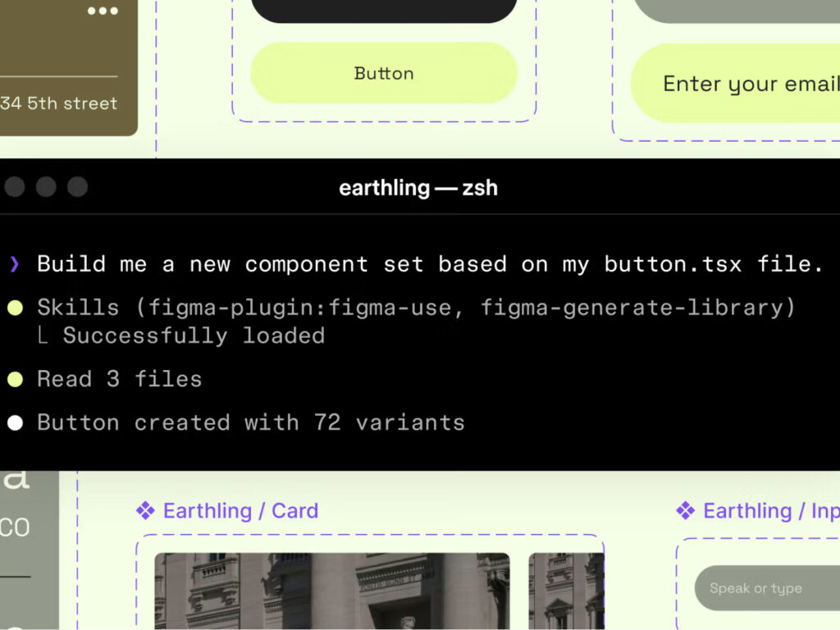Select the green status dot beside Skills
This screenshot has width=840, height=630.
(15, 308)
